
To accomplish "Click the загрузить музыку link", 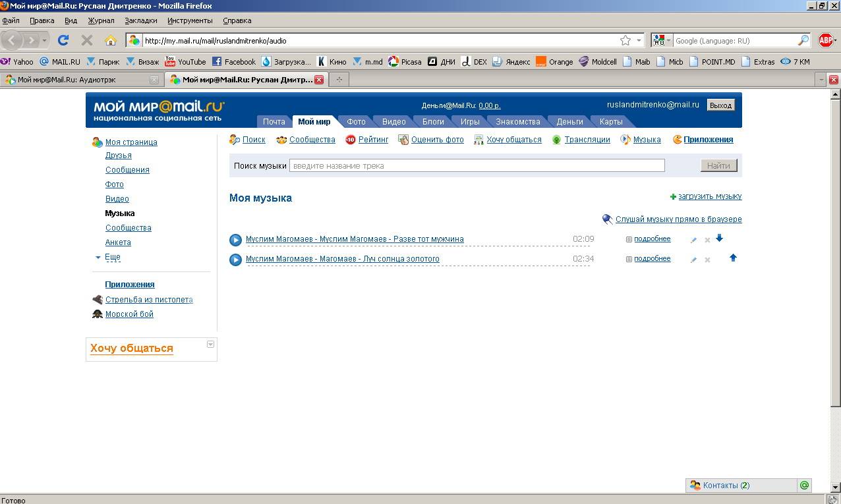I will (x=710, y=196).
